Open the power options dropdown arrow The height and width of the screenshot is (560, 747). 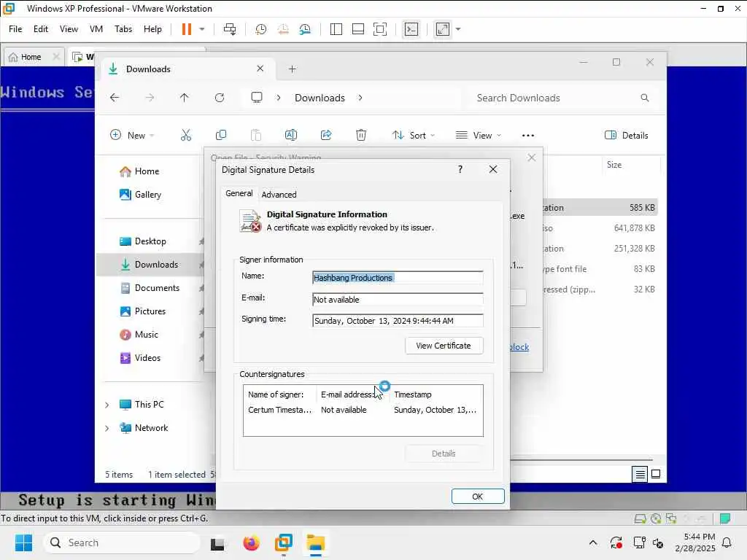coord(202,29)
